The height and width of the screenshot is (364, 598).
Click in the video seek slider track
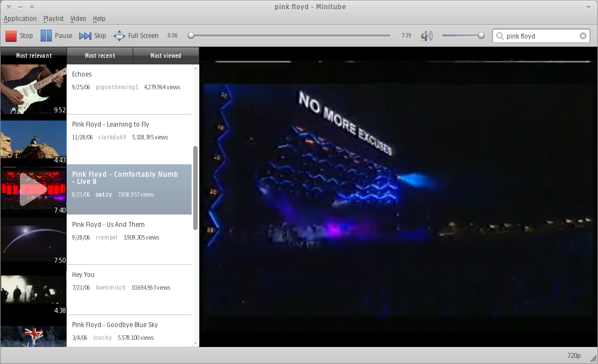point(290,35)
